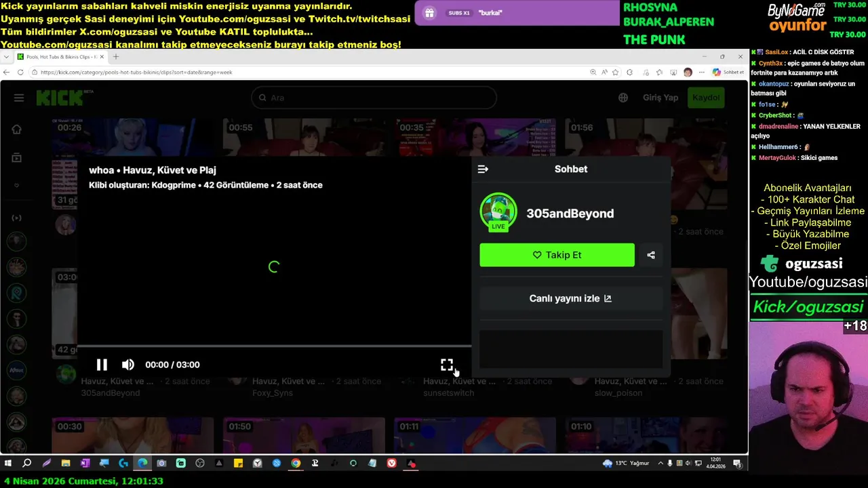The image size is (868, 488).
Task: Open Browse in the Kick sidebar
Action: (17, 157)
